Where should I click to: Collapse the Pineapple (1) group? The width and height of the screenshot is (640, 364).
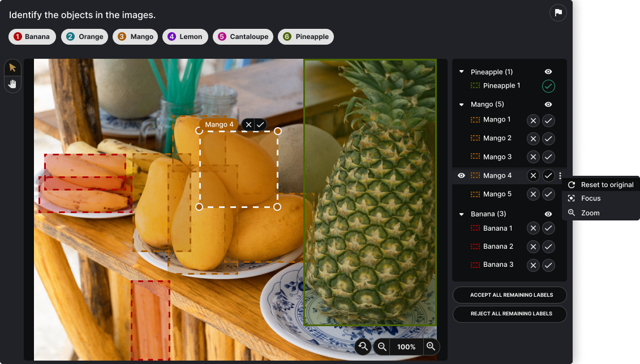coord(462,72)
